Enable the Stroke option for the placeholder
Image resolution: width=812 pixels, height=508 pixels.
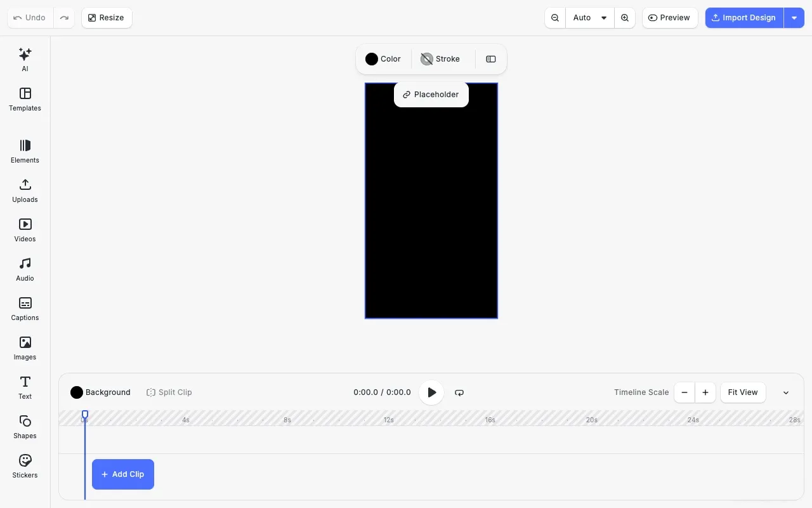pos(440,58)
